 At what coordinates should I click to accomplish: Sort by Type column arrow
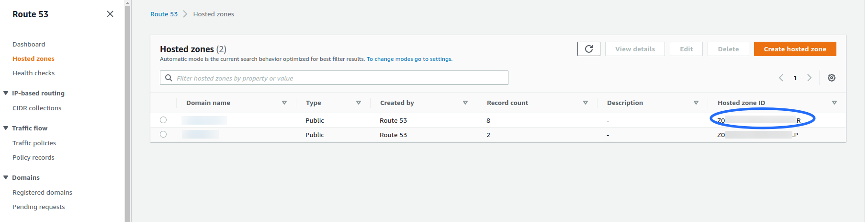click(x=359, y=103)
